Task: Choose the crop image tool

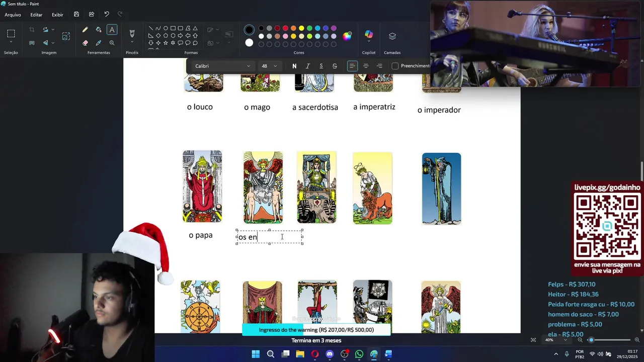Action: (x=32, y=30)
